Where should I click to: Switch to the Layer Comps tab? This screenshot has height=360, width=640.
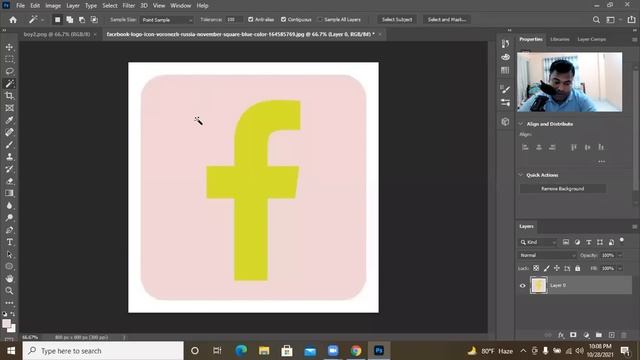[591, 40]
